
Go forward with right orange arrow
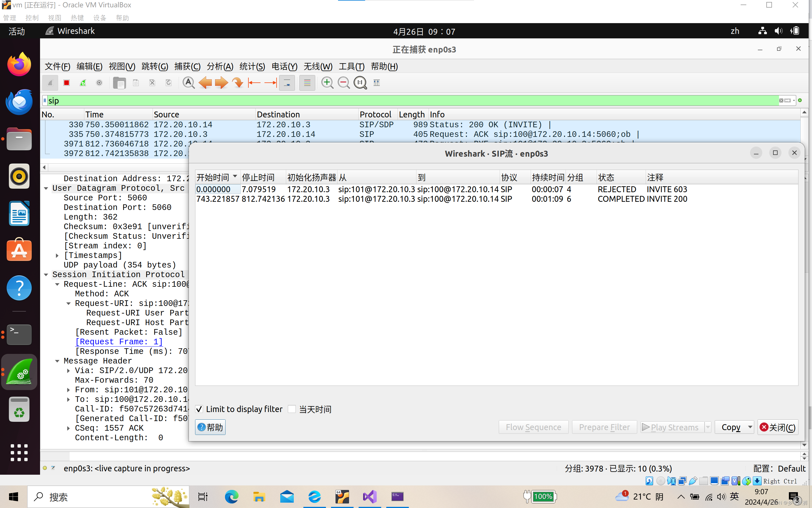221,83
